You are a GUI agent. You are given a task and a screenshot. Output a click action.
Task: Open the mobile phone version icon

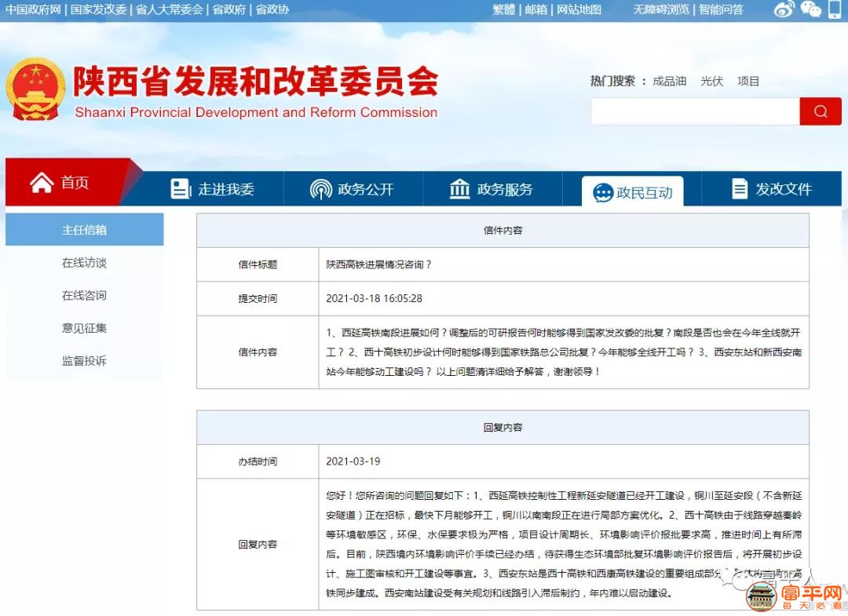[835, 9]
